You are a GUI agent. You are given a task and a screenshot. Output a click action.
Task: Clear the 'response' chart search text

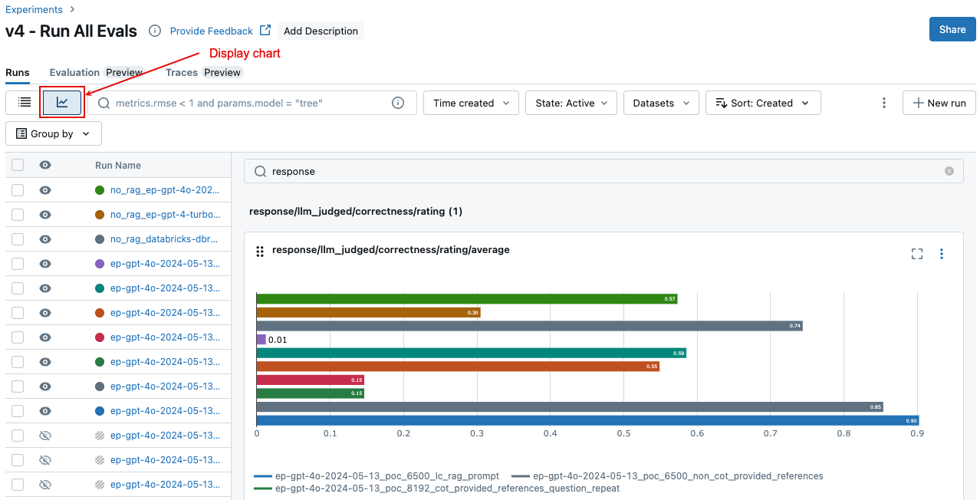pos(949,171)
